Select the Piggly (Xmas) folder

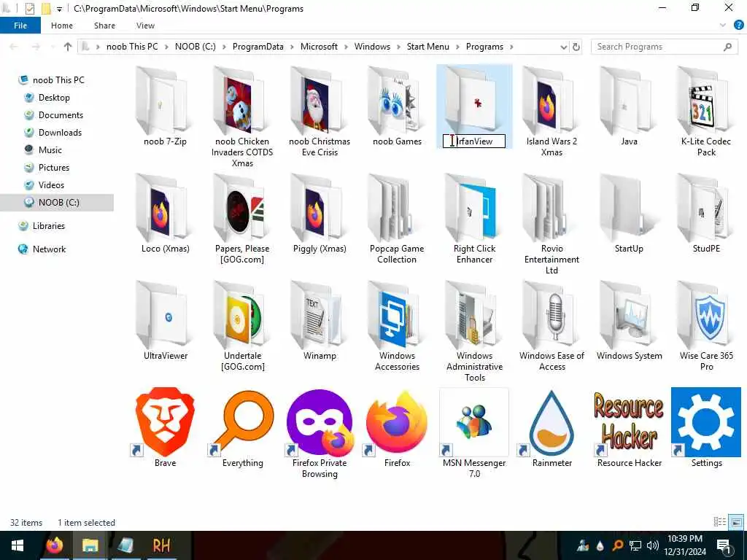pyautogui.click(x=320, y=208)
